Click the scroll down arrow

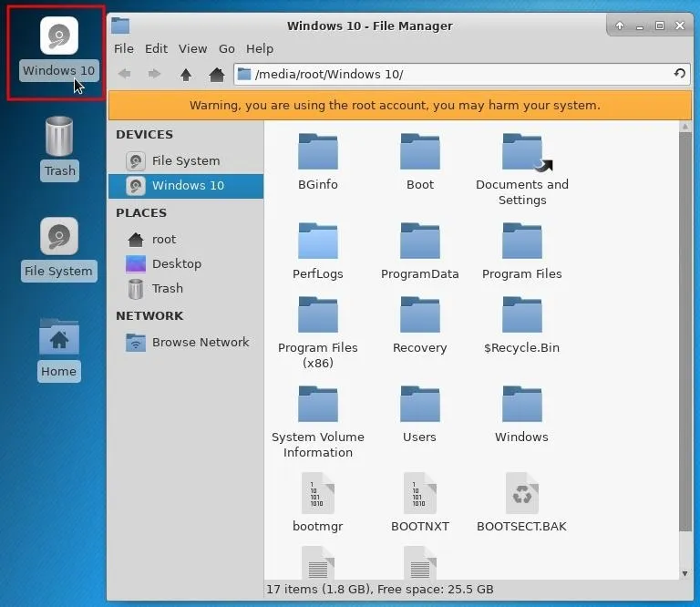click(x=685, y=574)
